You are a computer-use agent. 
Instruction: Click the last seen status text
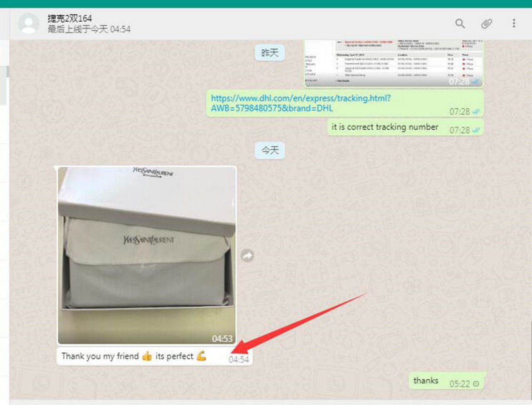(89, 30)
